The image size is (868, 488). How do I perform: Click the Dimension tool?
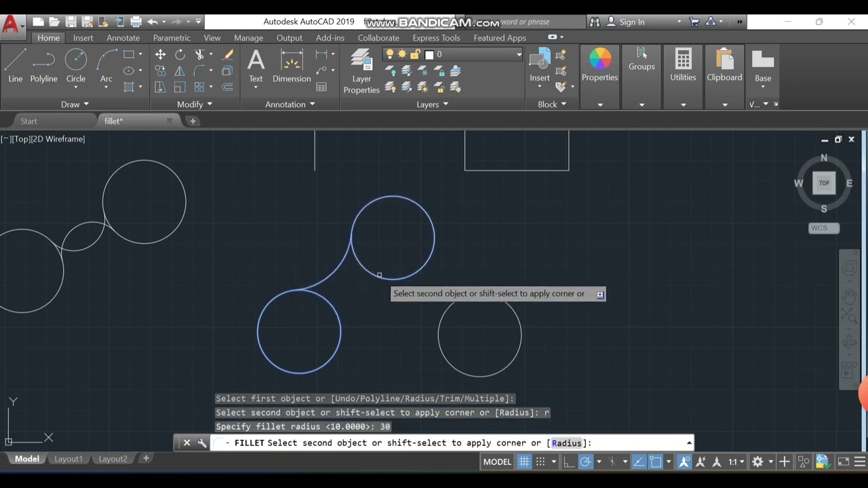(292, 66)
